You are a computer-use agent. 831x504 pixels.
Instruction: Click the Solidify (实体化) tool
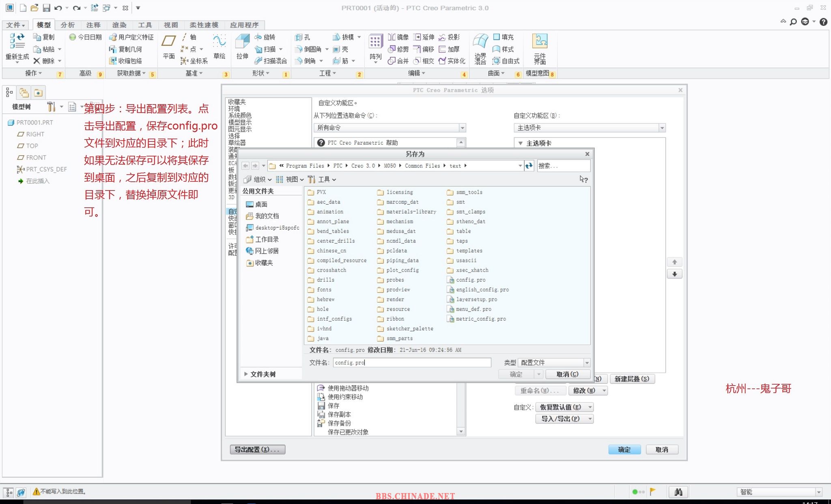[452, 61]
